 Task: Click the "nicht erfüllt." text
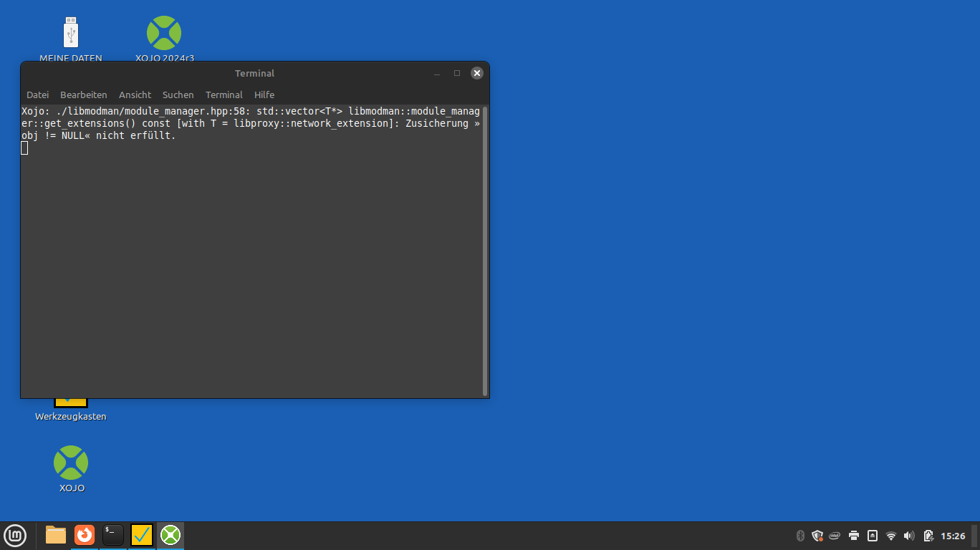[136, 135]
